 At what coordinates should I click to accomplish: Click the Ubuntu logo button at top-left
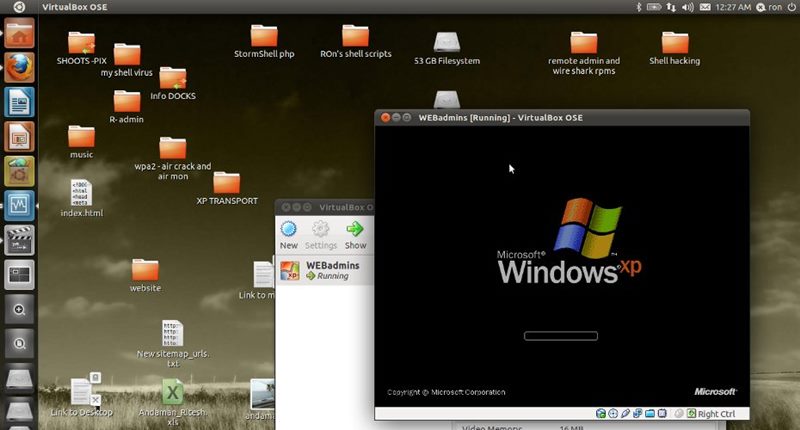pyautogui.click(x=19, y=7)
